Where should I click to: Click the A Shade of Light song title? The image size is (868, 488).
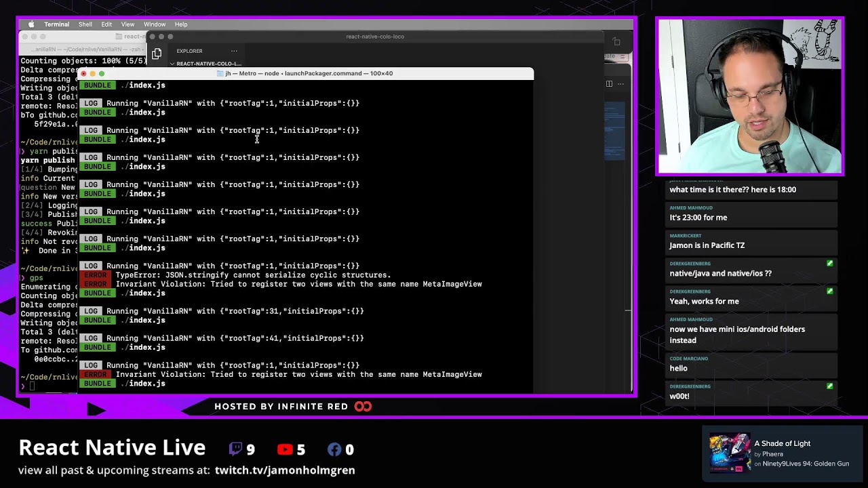(782, 443)
